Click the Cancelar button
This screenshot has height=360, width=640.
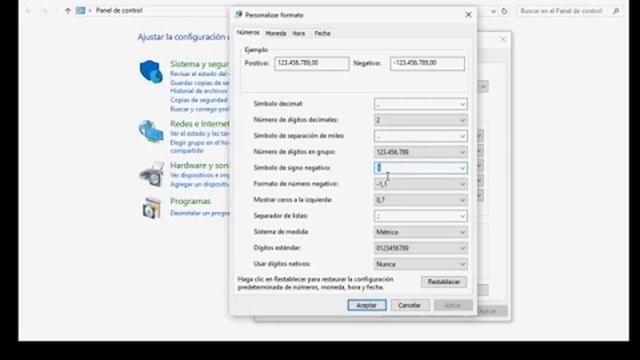click(x=409, y=305)
